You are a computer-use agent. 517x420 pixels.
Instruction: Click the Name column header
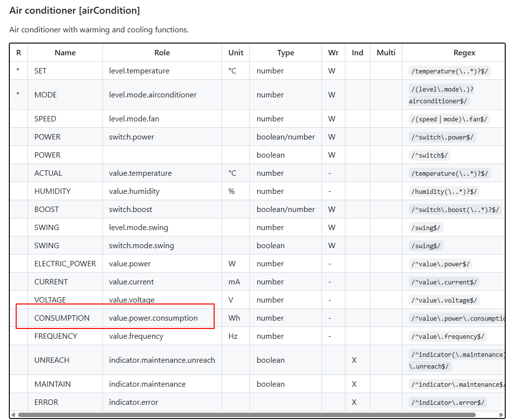click(x=65, y=53)
